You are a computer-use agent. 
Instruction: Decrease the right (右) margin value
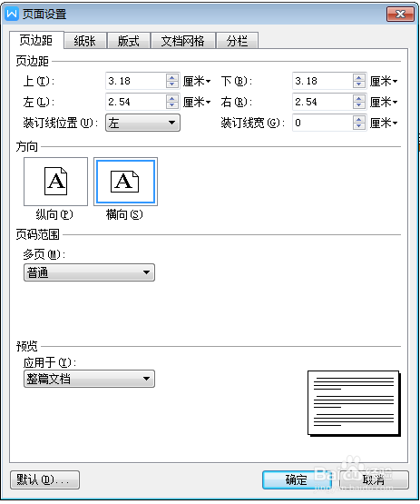(359, 105)
